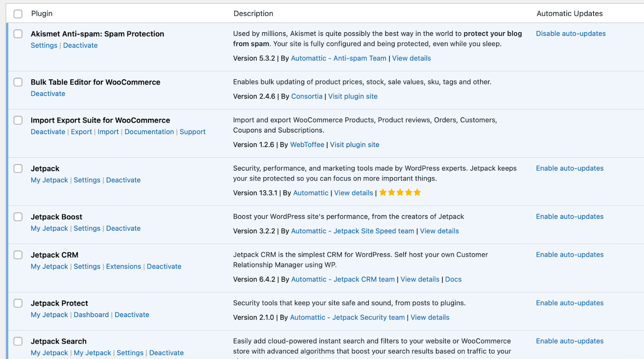Tick the Jetpack CRM checkbox
This screenshot has width=644, height=359.
[18, 255]
